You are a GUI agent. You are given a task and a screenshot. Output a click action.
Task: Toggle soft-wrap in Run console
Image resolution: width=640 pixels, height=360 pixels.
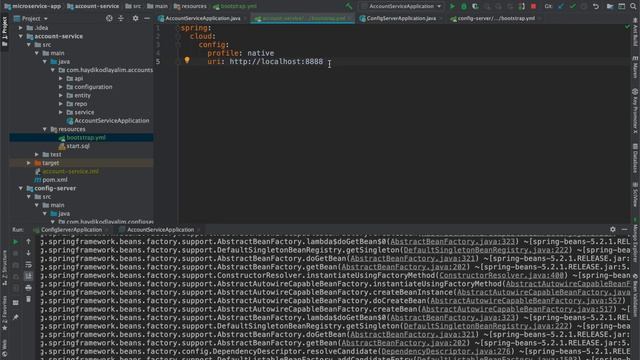[28, 264]
